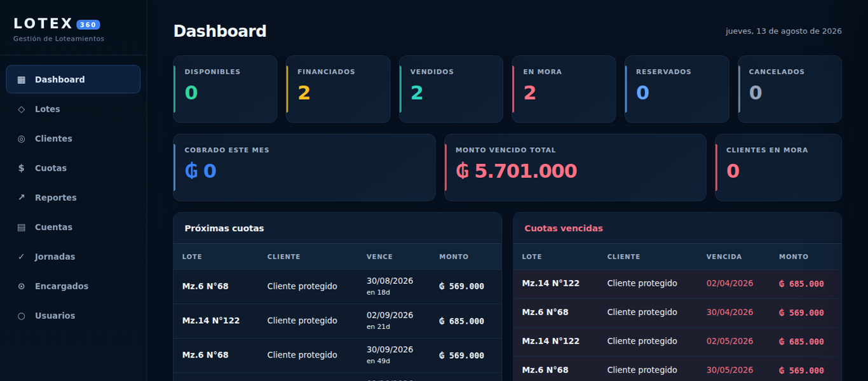
Task: Click the Encargados circle-dot icon
Action: point(22,286)
